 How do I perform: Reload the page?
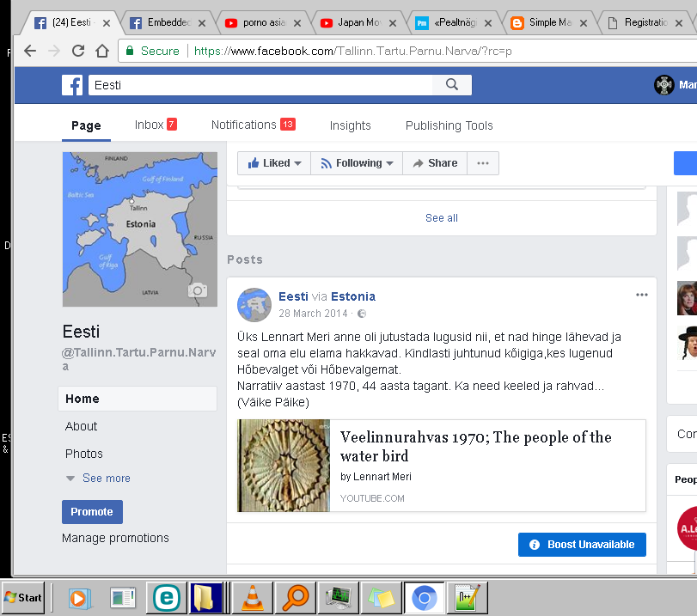pos(78,51)
